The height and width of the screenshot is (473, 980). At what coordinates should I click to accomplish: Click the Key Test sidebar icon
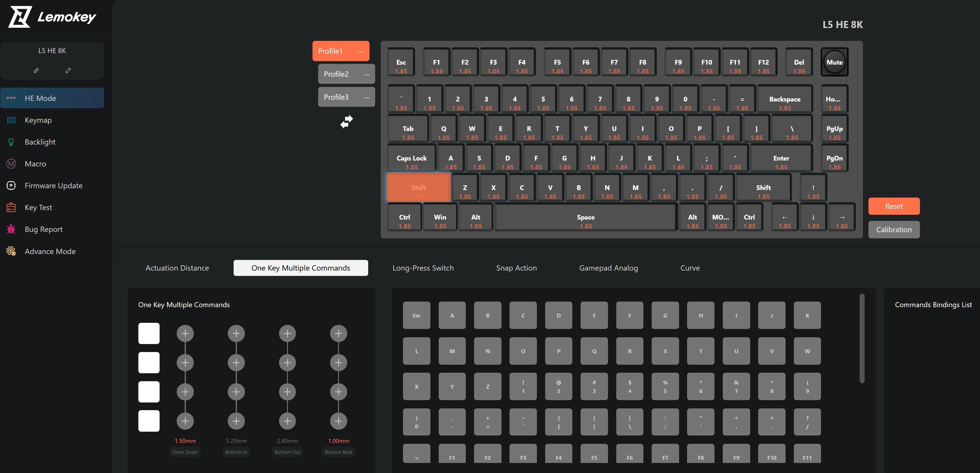11,207
